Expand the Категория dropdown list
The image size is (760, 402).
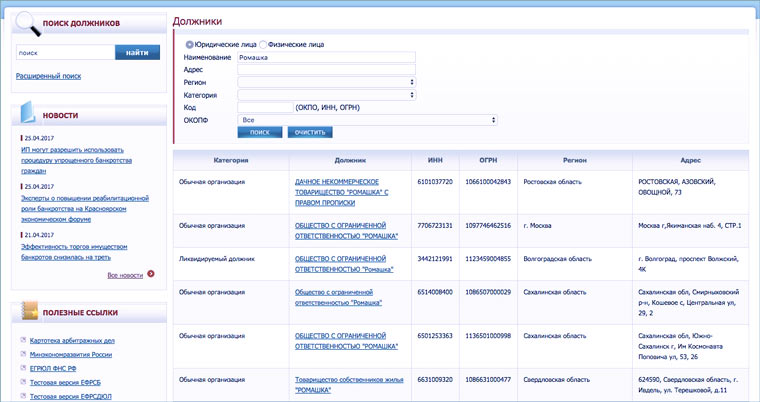coord(326,95)
